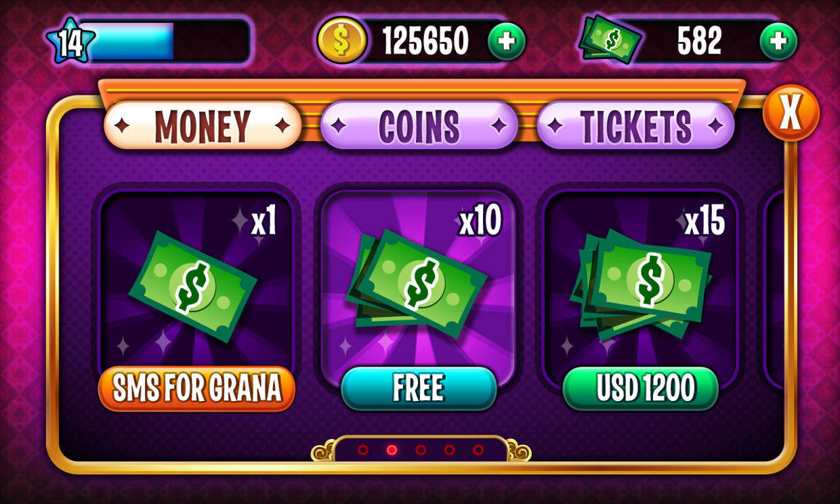This screenshot has height=504, width=840.
Task: Tap the green cash bills icon in header
Action: click(x=610, y=39)
